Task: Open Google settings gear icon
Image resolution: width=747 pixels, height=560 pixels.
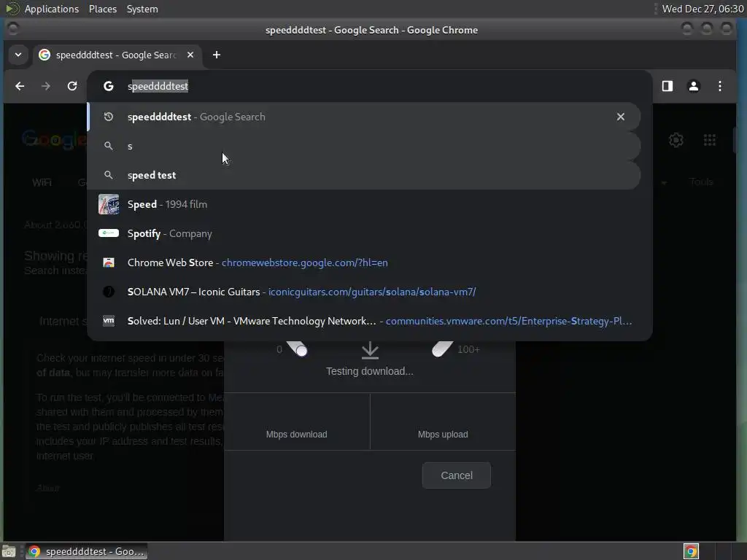Action: [x=676, y=140]
